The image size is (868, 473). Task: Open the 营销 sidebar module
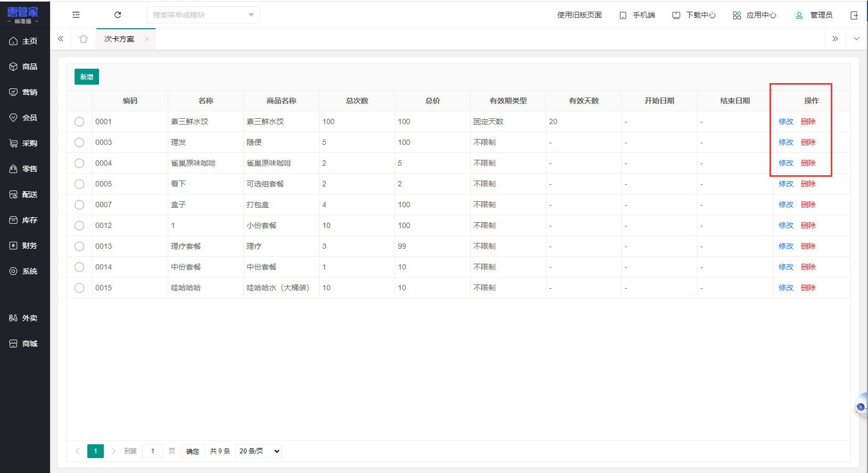coord(25,92)
